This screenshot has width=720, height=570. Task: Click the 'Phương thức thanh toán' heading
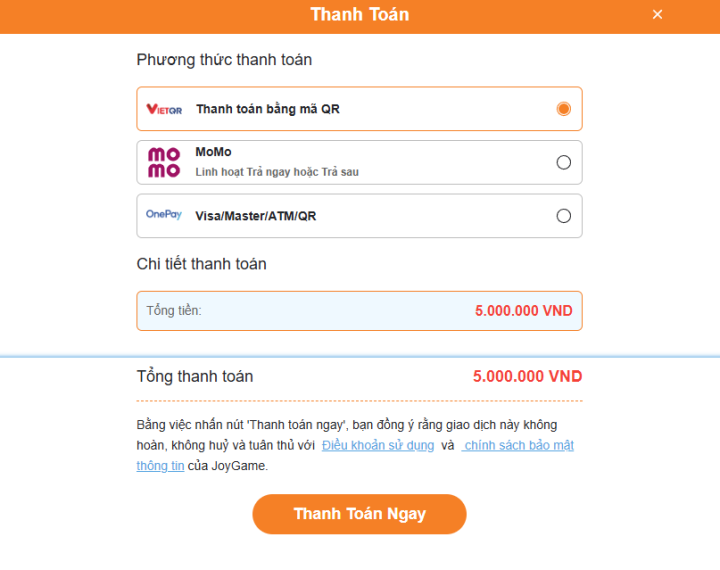tap(224, 60)
